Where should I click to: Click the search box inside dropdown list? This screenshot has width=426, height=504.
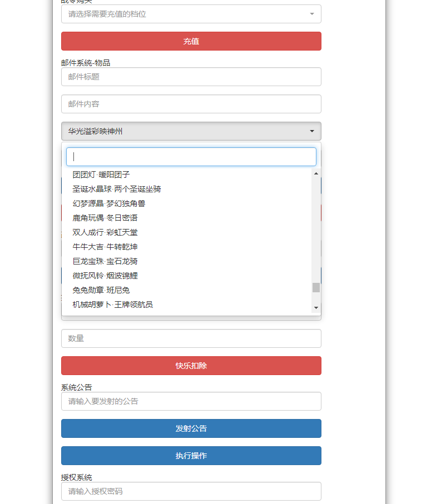191,157
